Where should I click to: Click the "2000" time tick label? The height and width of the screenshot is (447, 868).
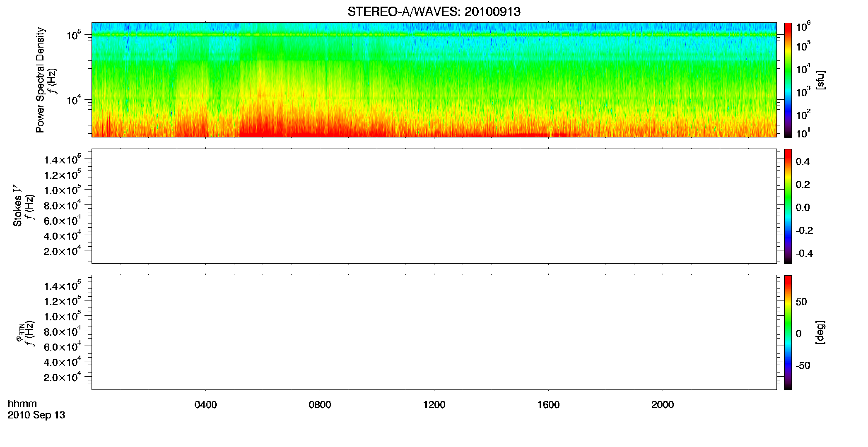(663, 405)
